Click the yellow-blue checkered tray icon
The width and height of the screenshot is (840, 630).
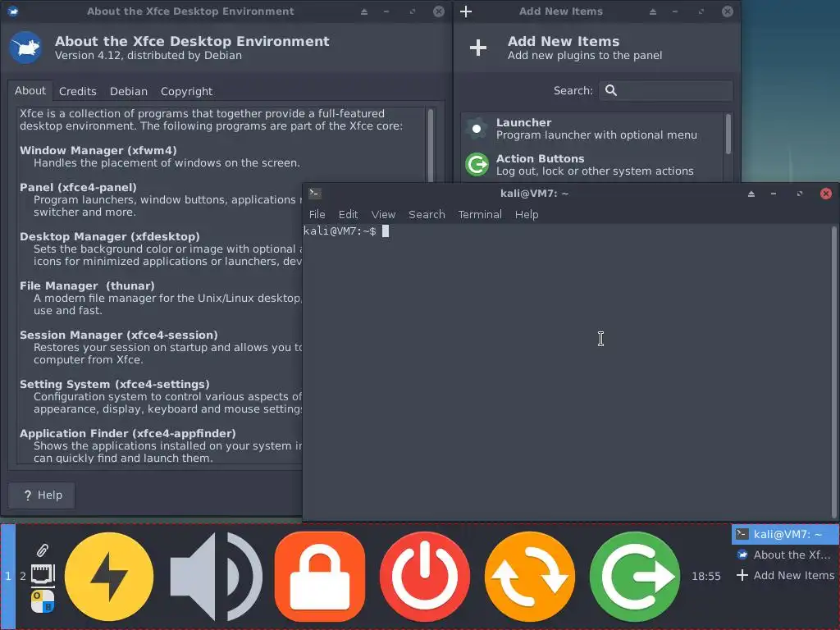pos(43,601)
